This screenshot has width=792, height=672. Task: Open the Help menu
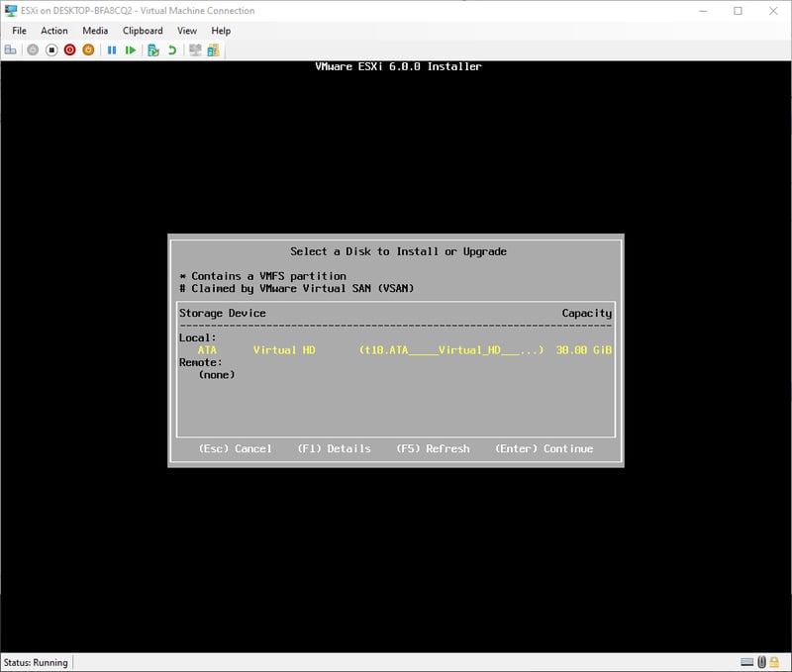pos(221,31)
